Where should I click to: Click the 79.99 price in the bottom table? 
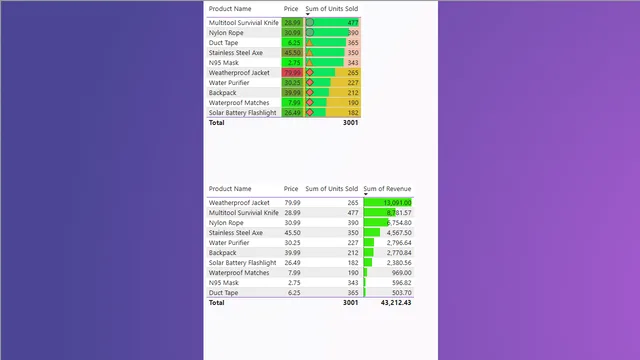(292, 202)
